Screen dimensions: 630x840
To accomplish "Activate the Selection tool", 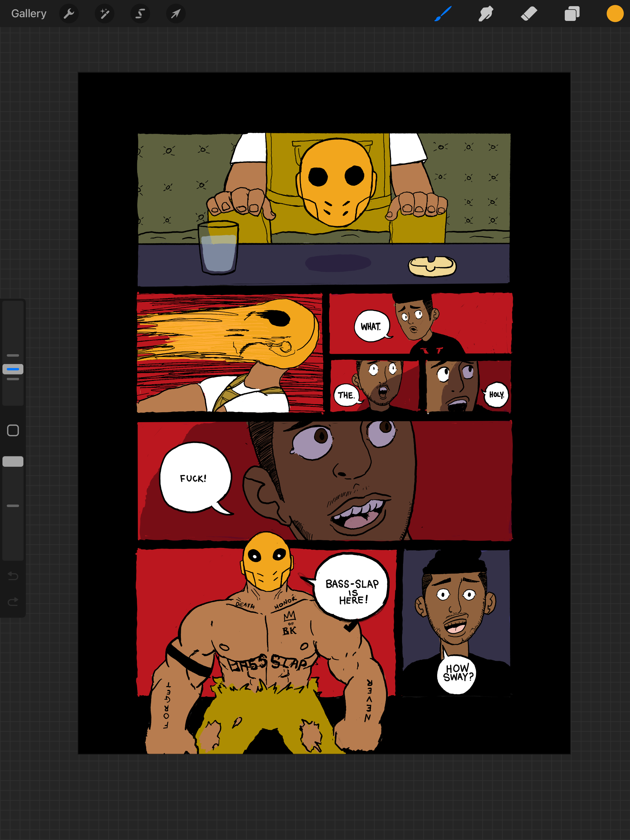I will (140, 14).
